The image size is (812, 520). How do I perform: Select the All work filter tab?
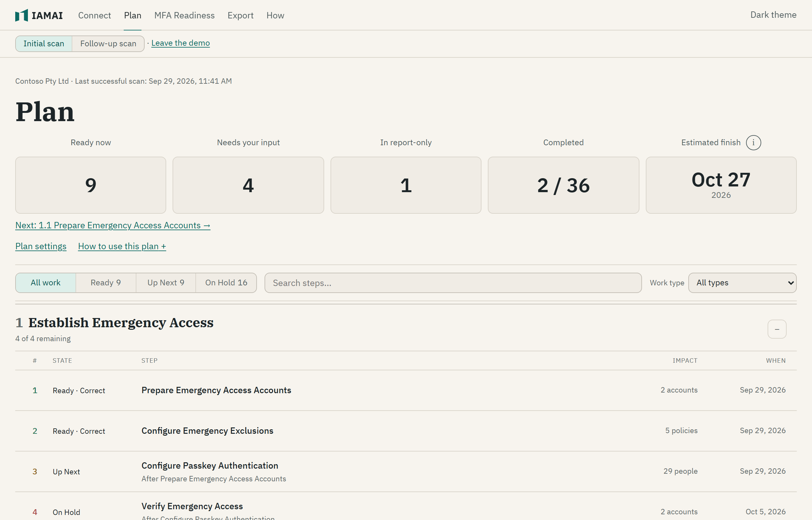(x=46, y=283)
